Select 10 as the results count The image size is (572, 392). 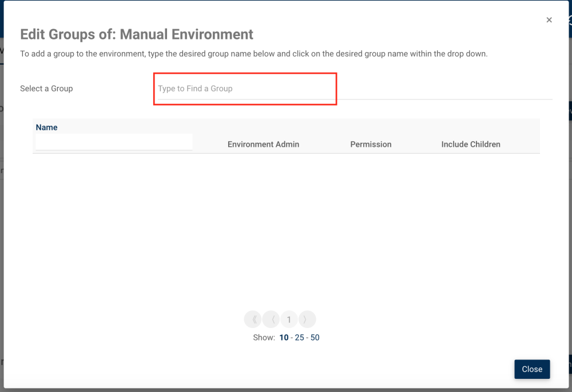point(283,337)
